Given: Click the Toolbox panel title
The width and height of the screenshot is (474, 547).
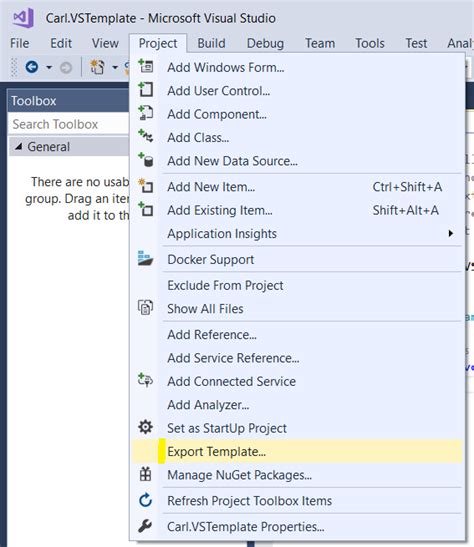Looking at the screenshot, I should click(x=33, y=101).
